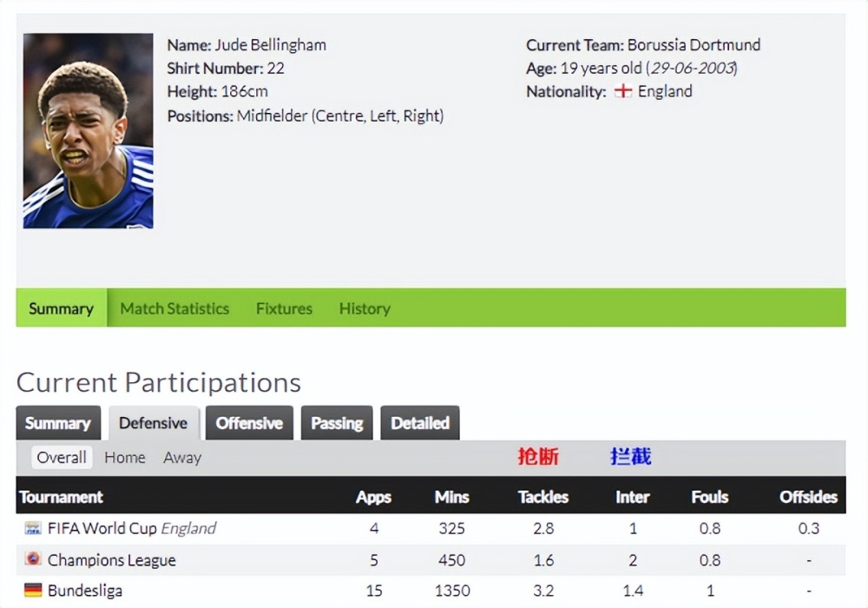Viewport: 868px width, 608px height.
Task: Open the Fixtures tab
Action: [x=284, y=308]
